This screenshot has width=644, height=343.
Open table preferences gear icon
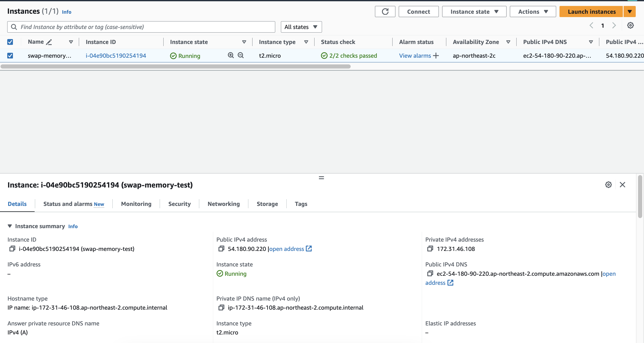[630, 25]
